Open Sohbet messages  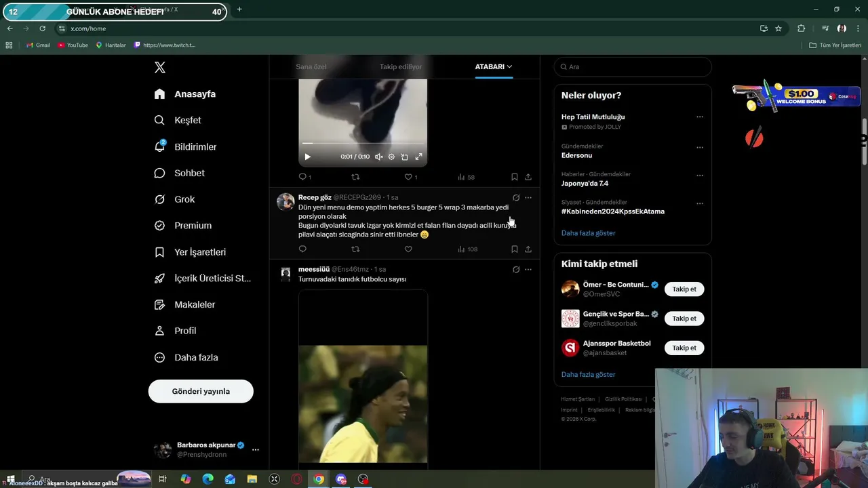[x=179, y=173]
